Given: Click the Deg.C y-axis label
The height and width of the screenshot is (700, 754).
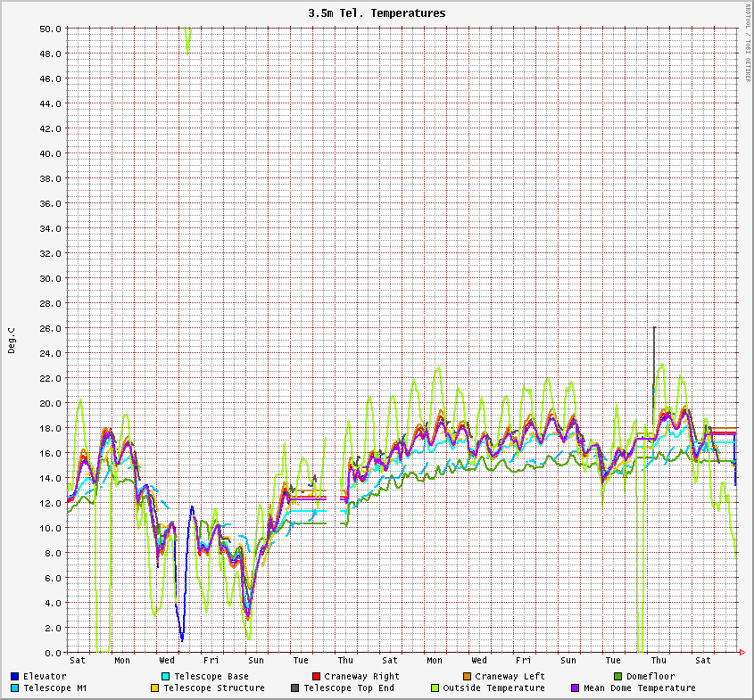Looking at the screenshot, I should (12, 340).
